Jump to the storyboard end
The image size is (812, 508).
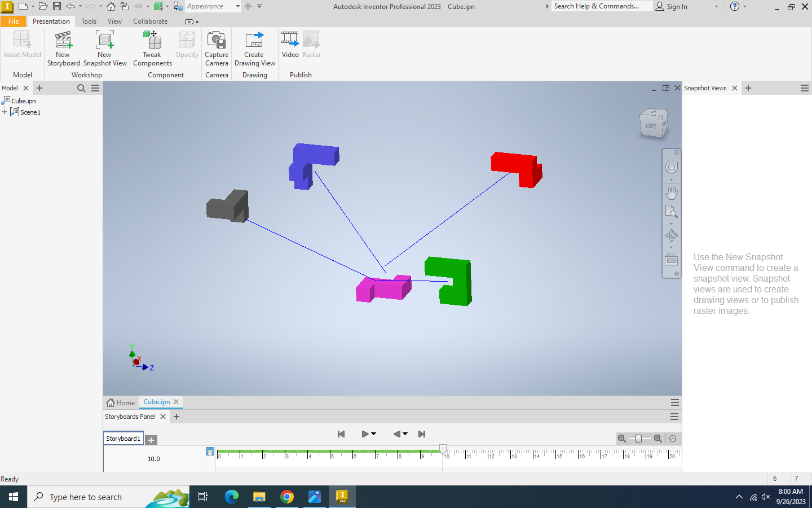(422, 434)
